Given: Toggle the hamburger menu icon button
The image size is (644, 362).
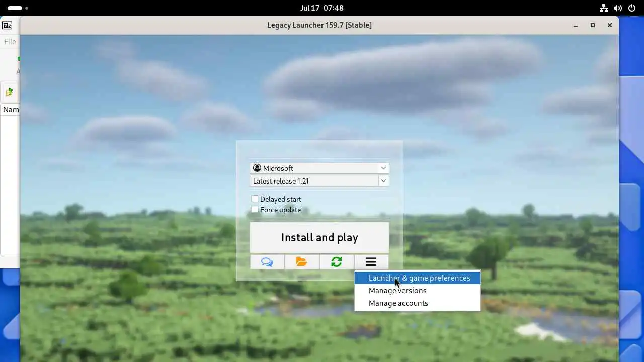Looking at the screenshot, I should (x=371, y=262).
